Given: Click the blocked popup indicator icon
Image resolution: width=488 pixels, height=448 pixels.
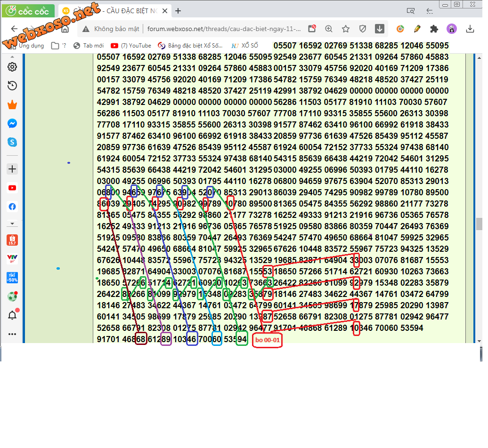Looking at the screenshot, I should [x=312, y=29].
